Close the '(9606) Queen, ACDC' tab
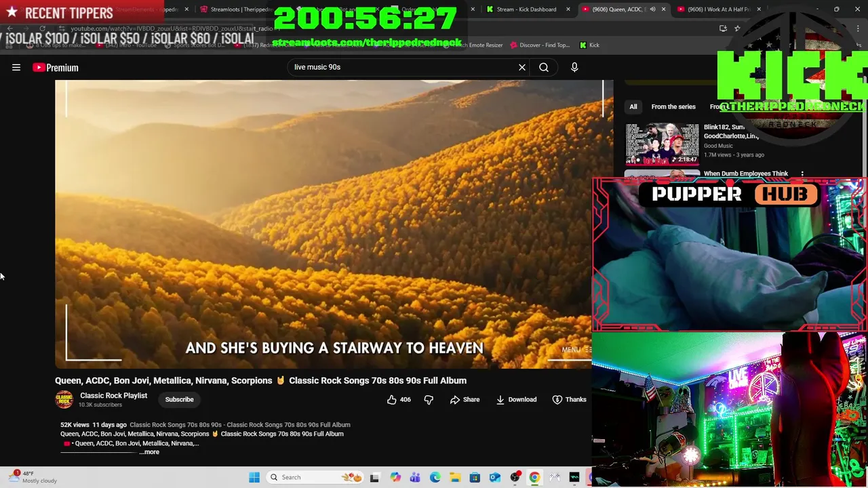 coord(663,9)
